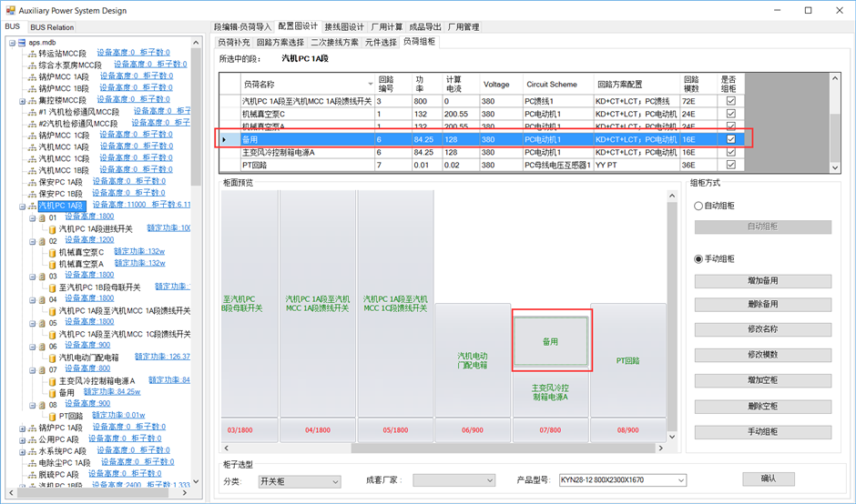The width and height of the screenshot is (856, 504).
Task: Click the row selector arrow of 备用 row
Action: (x=224, y=139)
